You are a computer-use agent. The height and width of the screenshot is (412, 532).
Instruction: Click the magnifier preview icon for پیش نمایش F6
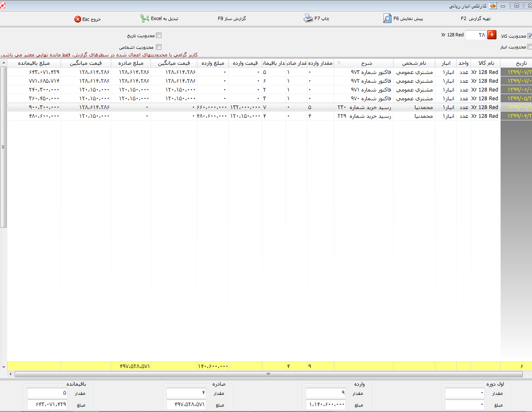tap(387, 18)
